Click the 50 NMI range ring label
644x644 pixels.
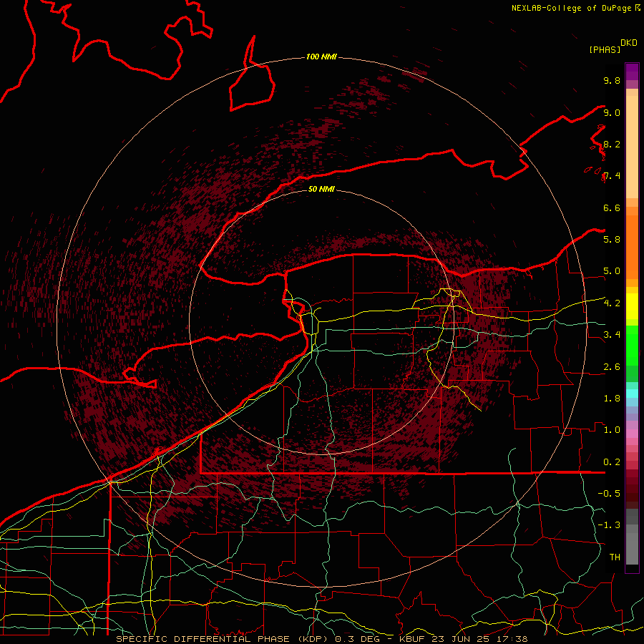pyautogui.click(x=321, y=189)
